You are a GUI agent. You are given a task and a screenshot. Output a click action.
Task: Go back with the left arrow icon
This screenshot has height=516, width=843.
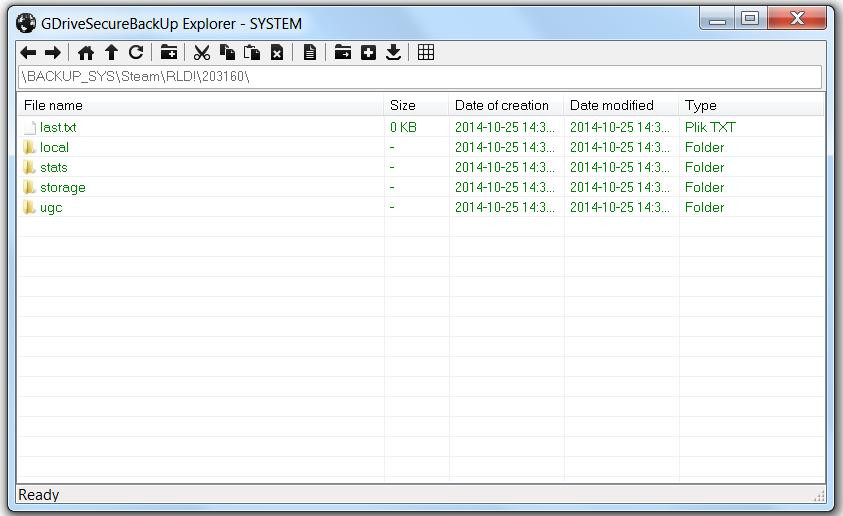(x=28, y=53)
